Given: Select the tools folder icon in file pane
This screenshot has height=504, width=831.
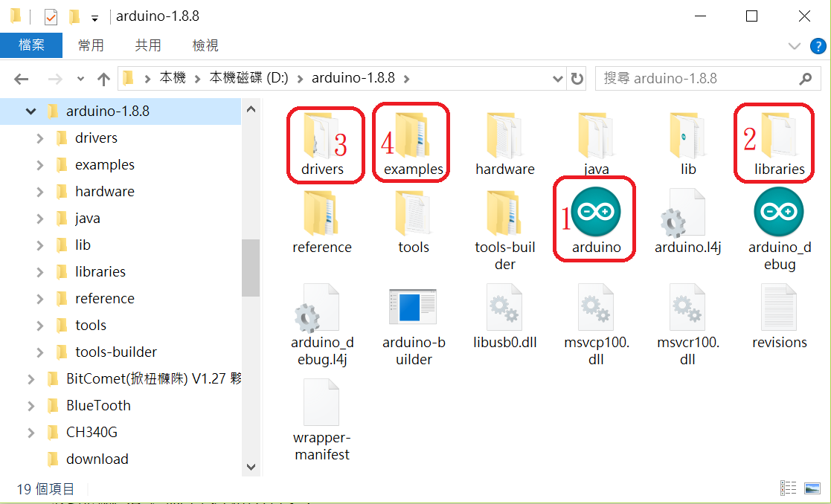Looking at the screenshot, I should tap(413, 213).
